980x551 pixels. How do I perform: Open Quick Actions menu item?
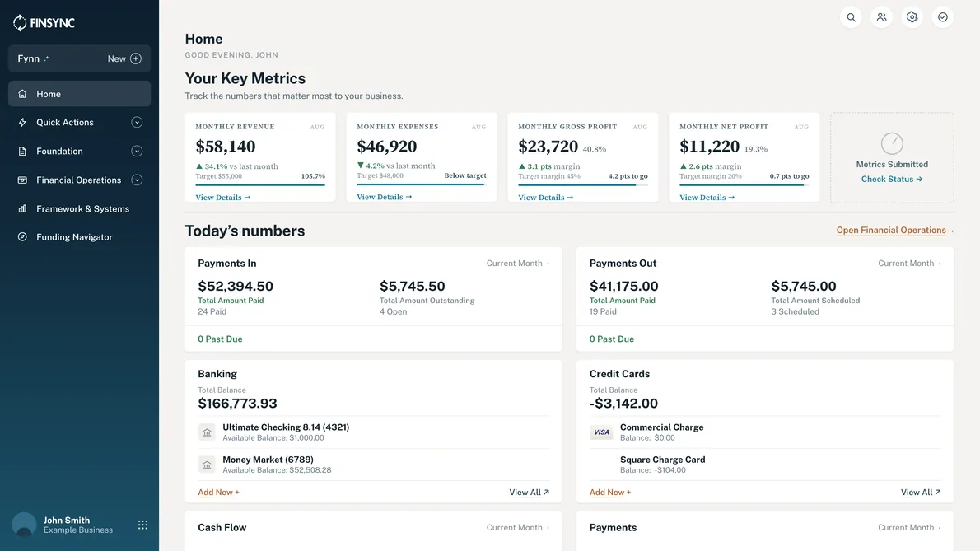79,123
